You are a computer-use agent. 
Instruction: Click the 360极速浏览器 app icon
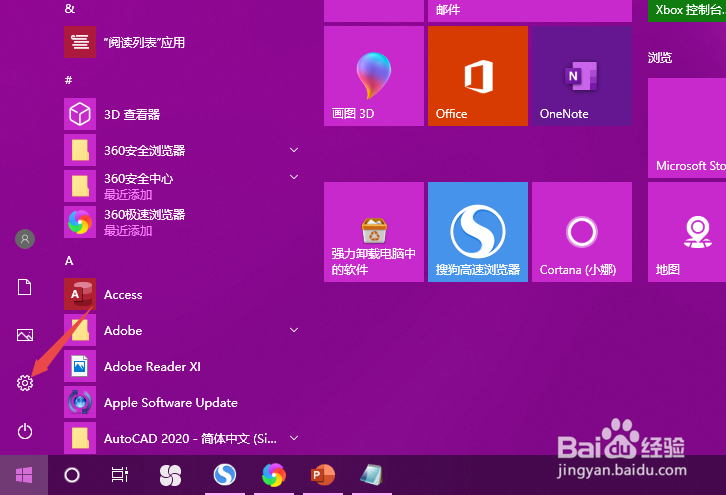[x=80, y=222]
